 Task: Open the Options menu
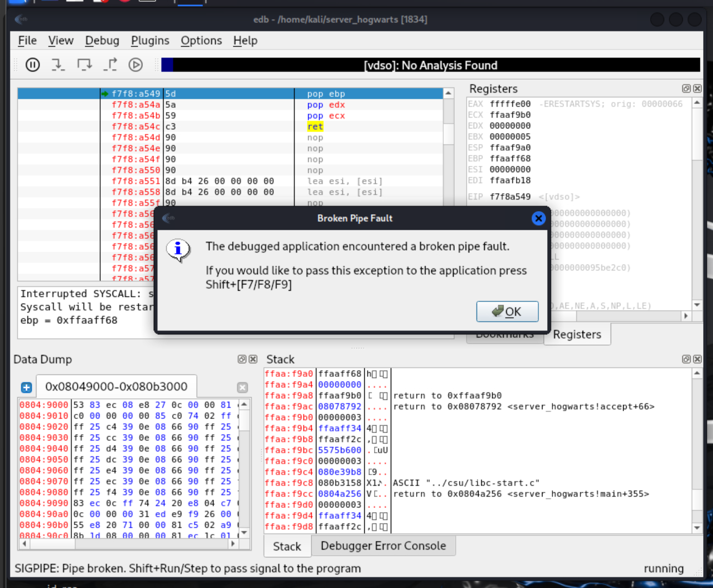pyautogui.click(x=201, y=41)
